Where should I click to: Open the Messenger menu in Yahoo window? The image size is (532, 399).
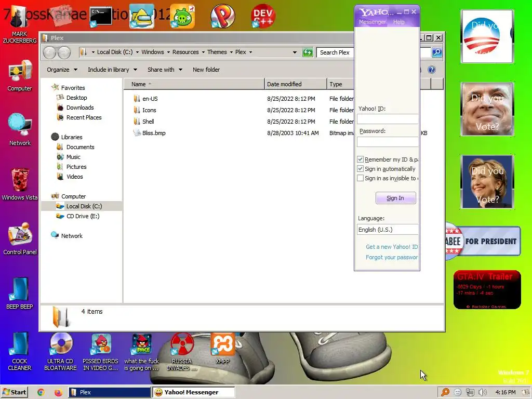(x=372, y=22)
